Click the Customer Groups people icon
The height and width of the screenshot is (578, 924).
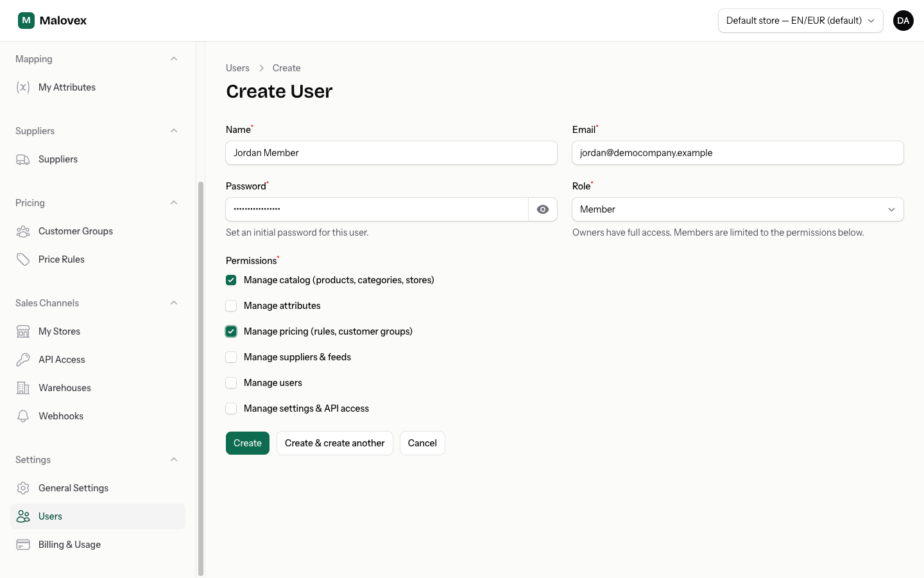point(23,231)
